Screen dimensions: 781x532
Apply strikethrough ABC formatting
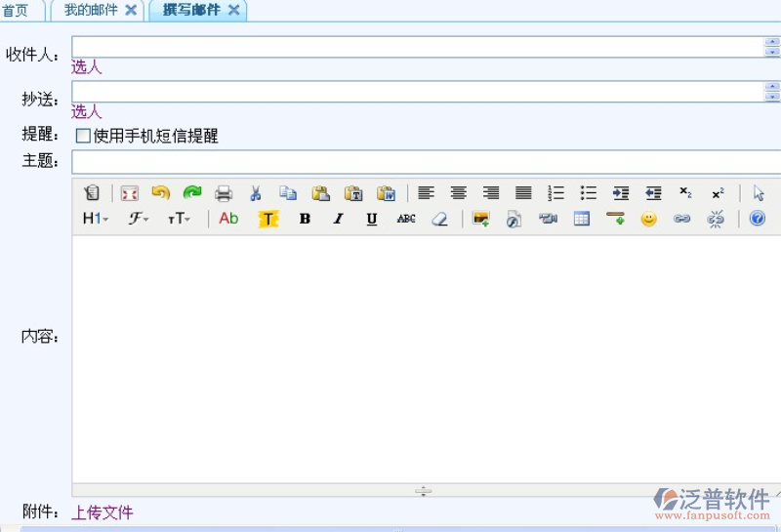click(406, 219)
